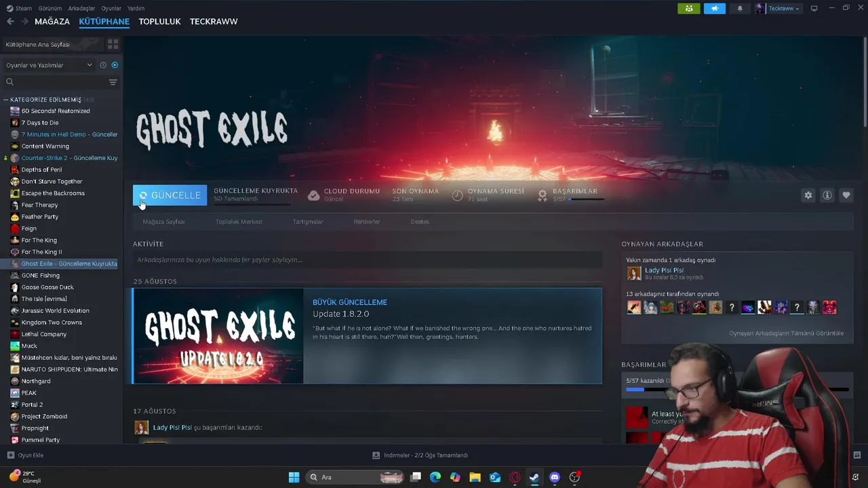This screenshot has height=488, width=868.
Task: Select 60 Seconds! Reatomized in library
Action: [x=56, y=111]
